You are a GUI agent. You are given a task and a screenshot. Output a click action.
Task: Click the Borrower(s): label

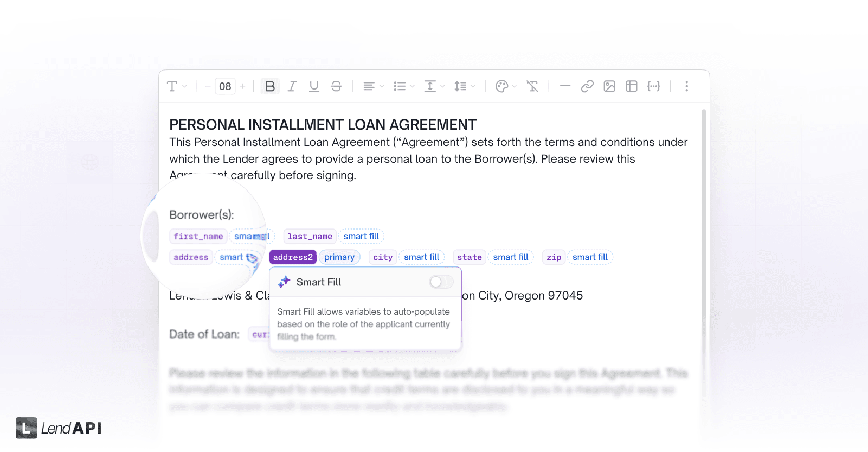click(202, 215)
